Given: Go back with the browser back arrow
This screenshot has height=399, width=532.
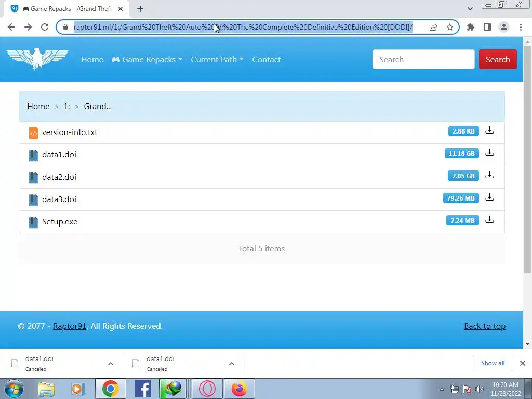Looking at the screenshot, I should tap(11, 27).
